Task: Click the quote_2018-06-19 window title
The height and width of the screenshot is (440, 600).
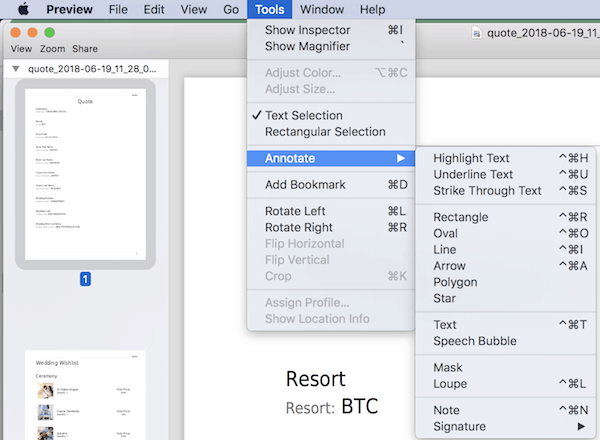Action: [x=543, y=33]
